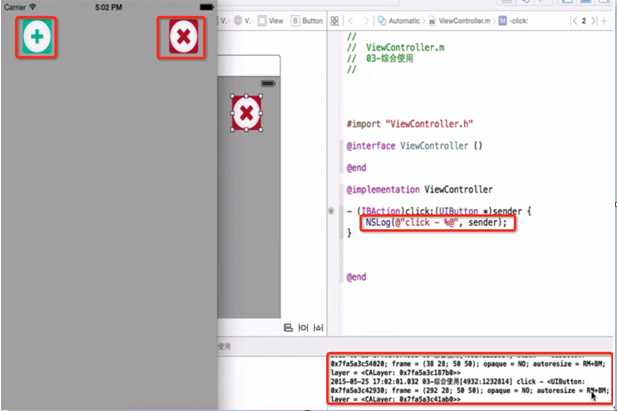Viewport: 617px width, 411px height.
Task: Click the NSLog statement line
Action: tap(436, 223)
